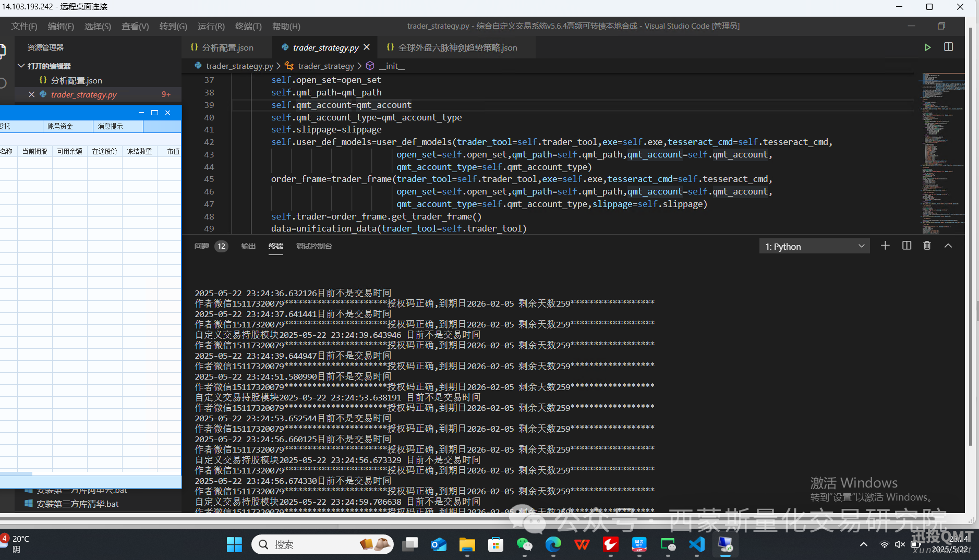
Task: Open the 文件(F) menu
Action: (24, 26)
